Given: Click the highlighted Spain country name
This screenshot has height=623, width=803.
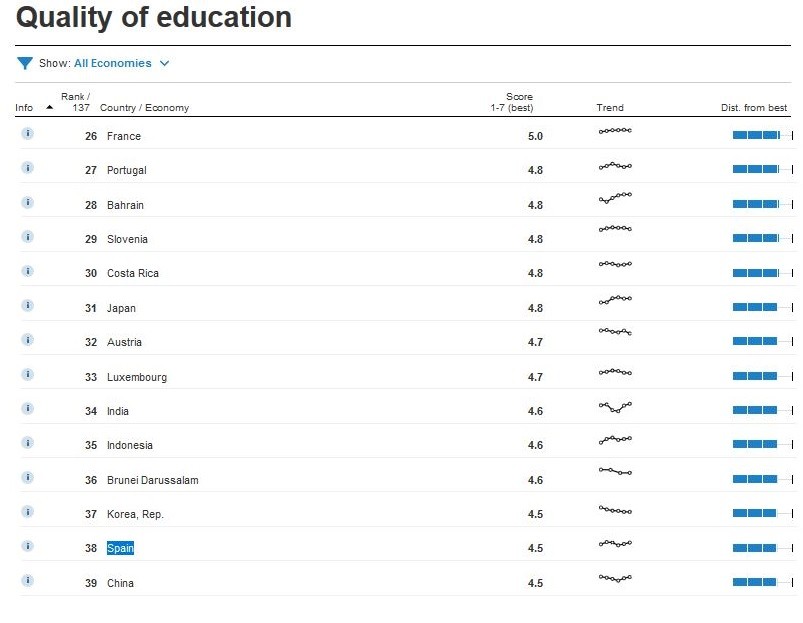Looking at the screenshot, I should pos(120,548).
